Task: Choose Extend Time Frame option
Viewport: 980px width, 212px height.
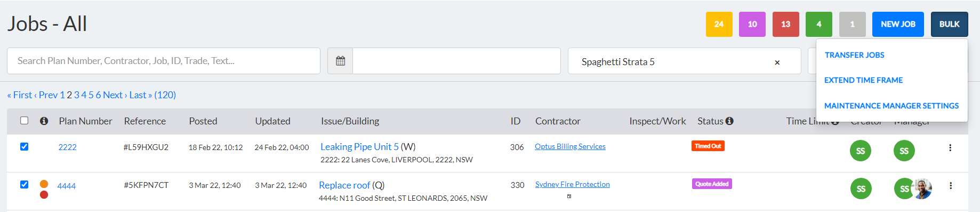Action: [864, 80]
